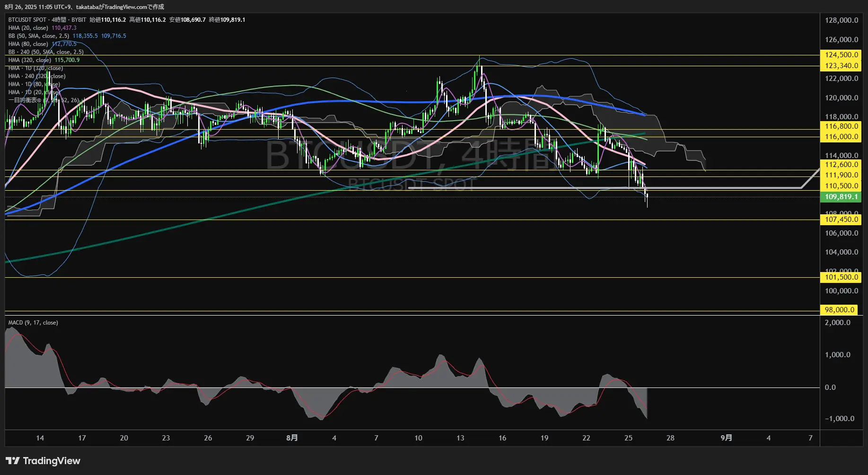868x475 pixels.
Task: Select the 一目均衡表 Ichimoku legend entry
Action: 44,100
